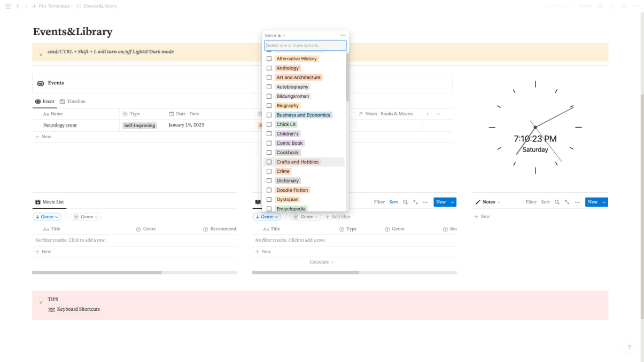The image size is (644, 362).
Task: Add a new property column in Events table
Action: [428, 114]
